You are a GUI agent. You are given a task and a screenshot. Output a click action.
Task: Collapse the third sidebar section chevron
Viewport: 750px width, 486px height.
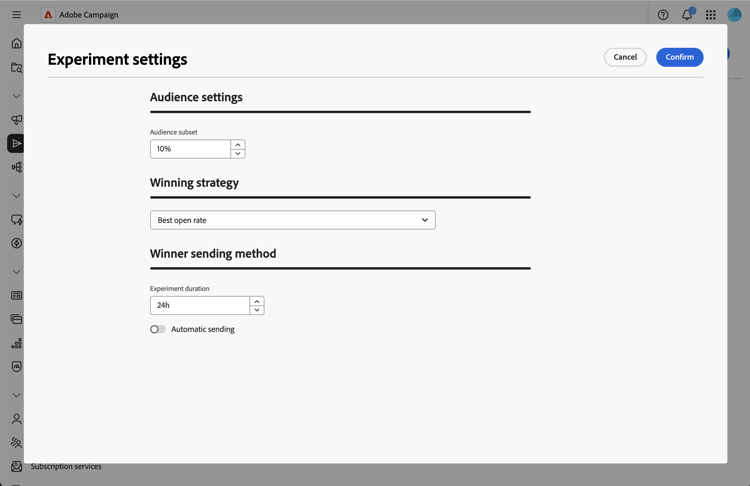(x=16, y=272)
